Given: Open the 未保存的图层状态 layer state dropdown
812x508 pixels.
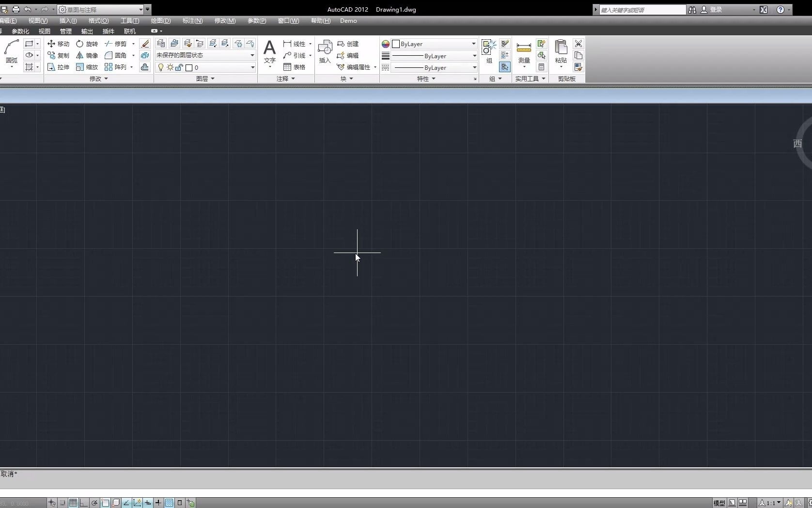Looking at the screenshot, I should [205, 55].
